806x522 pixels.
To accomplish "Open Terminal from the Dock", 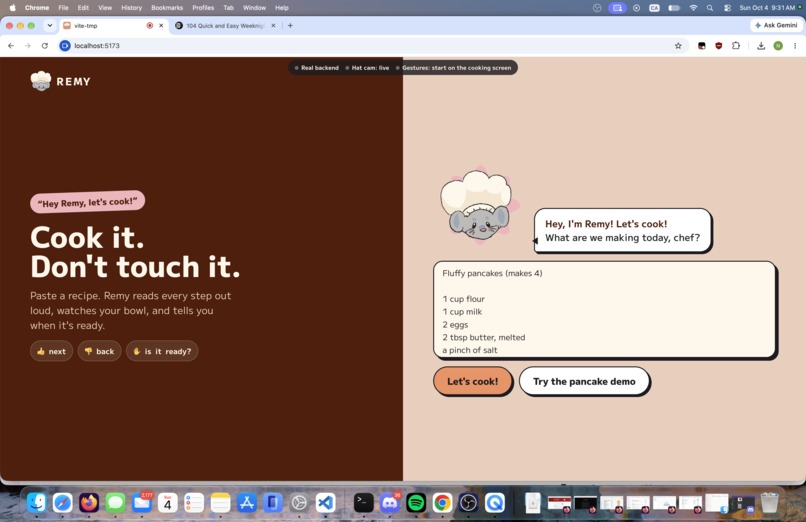I will pyautogui.click(x=363, y=502).
